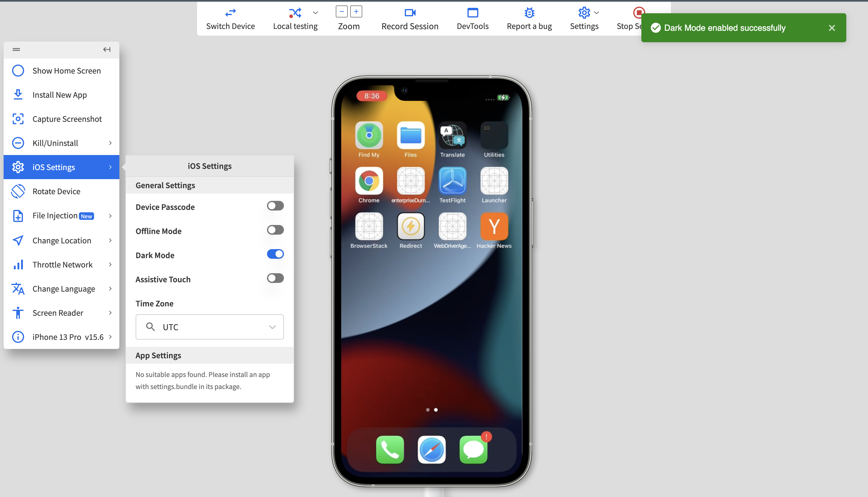This screenshot has height=497, width=868.
Task: Click Install New App button
Action: coord(60,94)
